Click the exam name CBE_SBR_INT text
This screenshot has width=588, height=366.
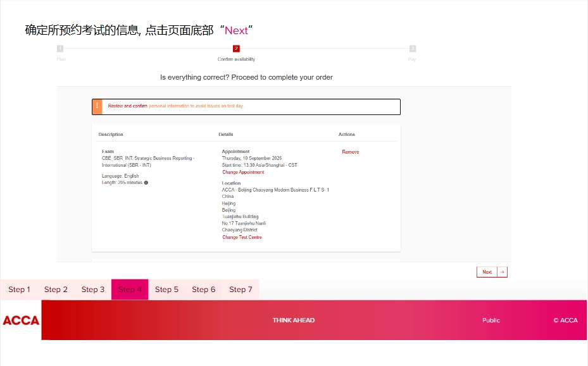click(x=148, y=162)
